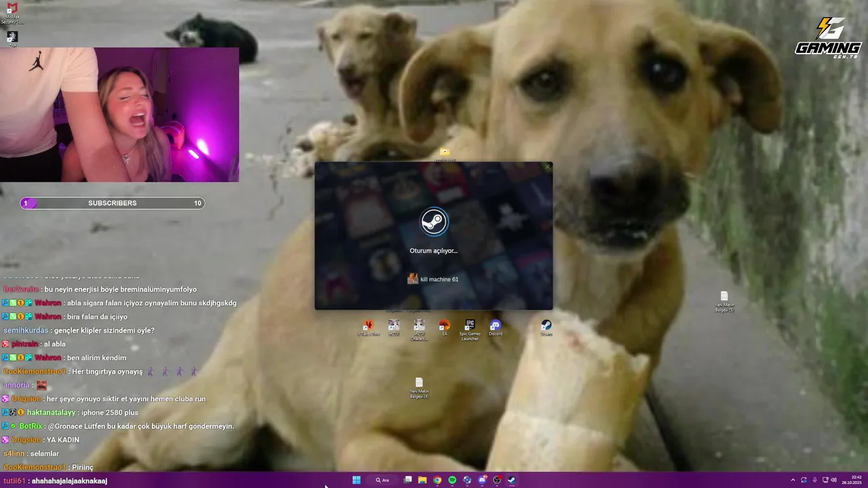Click the Steam logo in login window
The height and width of the screenshot is (488, 868).
coord(434,222)
